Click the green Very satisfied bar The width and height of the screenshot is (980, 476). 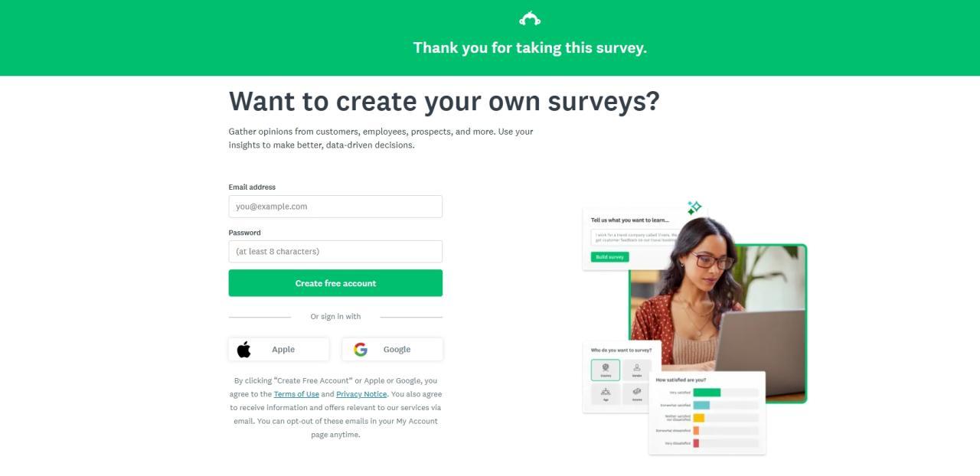[x=707, y=393]
